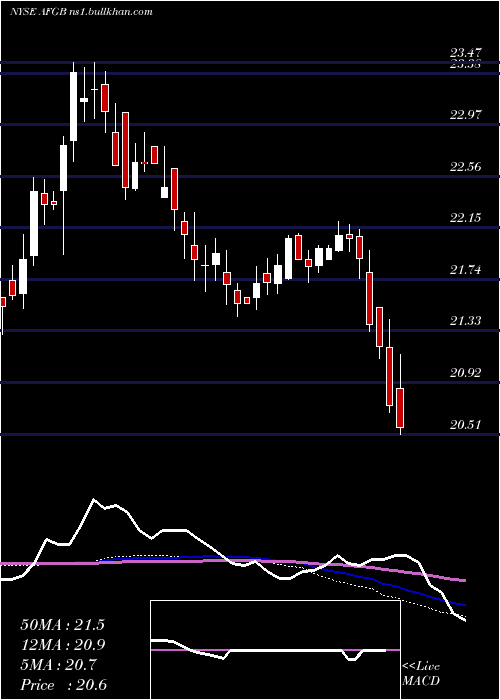Click the <<Live MACD label
The height and width of the screenshot is (700, 500).
[x=421, y=674]
